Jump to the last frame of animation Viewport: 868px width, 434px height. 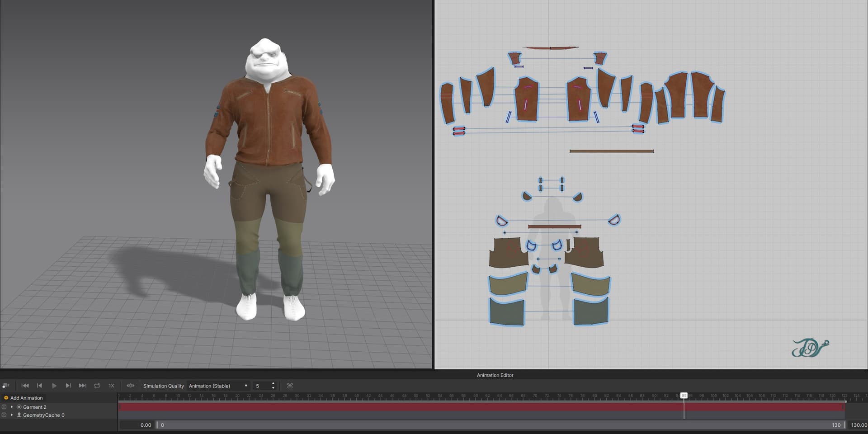click(82, 386)
